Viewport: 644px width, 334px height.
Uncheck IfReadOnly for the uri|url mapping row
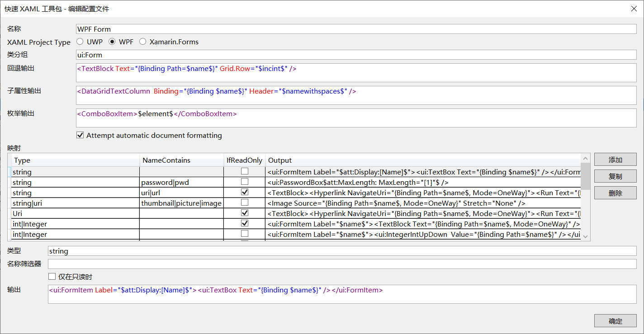click(244, 192)
